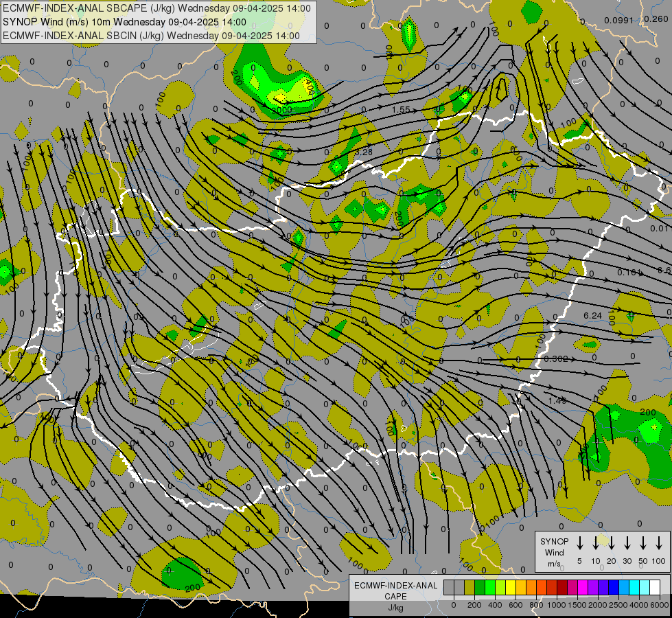
Task: Click the 4000 tick label on CAPE scale
Action: coord(639,605)
